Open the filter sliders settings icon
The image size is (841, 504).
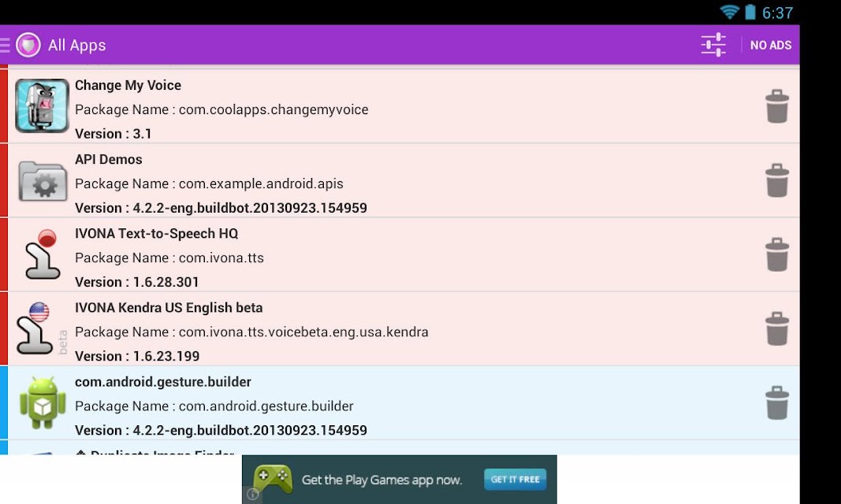[713, 45]
